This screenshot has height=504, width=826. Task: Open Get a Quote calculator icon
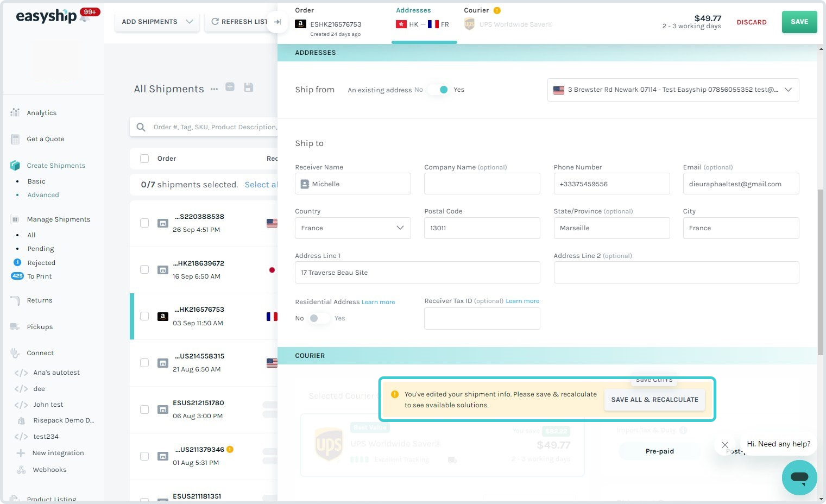[x=15, y=139]
